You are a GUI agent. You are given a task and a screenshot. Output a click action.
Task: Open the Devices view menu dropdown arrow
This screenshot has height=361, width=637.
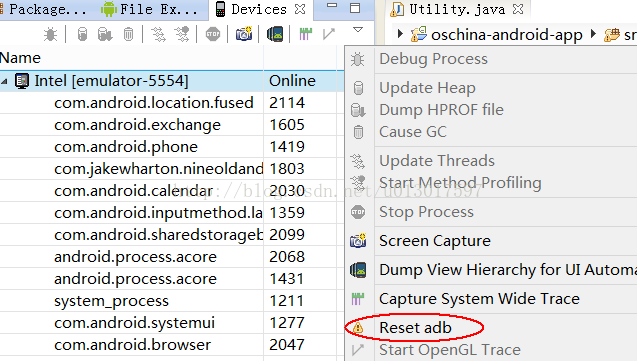click(358, 30)
